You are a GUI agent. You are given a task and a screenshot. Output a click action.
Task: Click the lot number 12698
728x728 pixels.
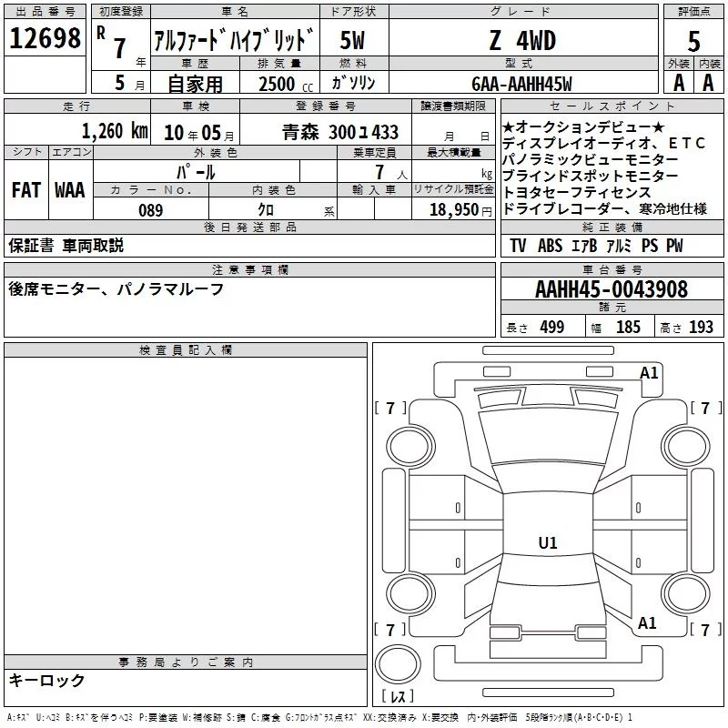(45, 38)
